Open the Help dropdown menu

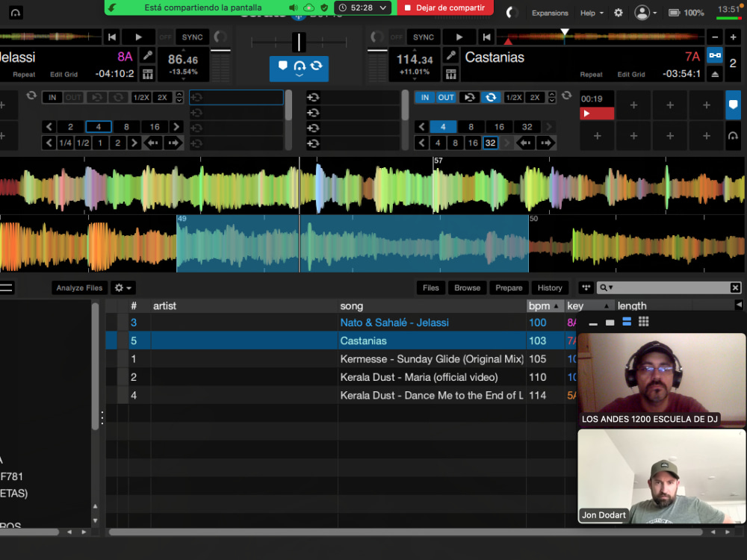click(592, 13)
